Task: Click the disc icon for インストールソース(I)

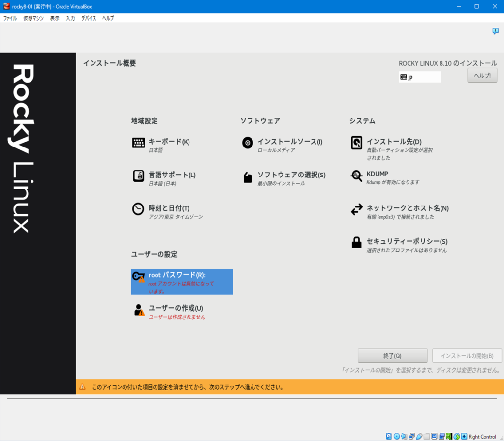Action: pos(248,143)
